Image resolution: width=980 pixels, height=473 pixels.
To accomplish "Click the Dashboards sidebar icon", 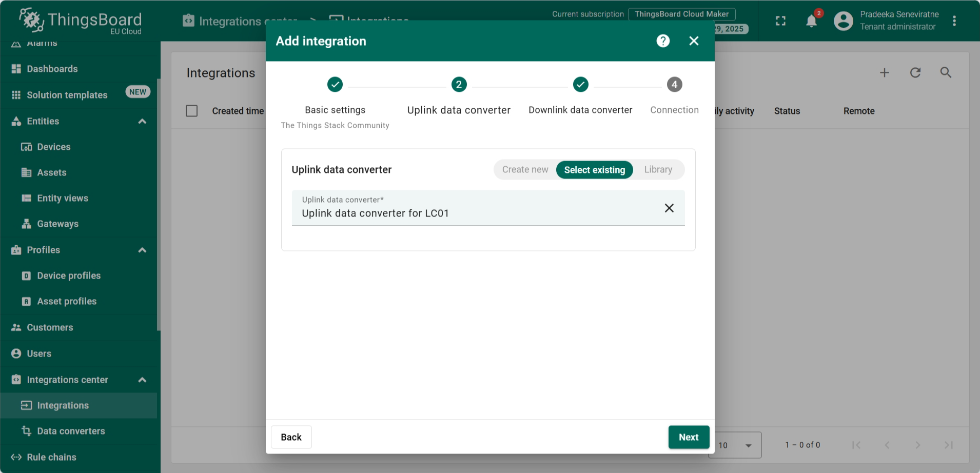I will tap(16, 69).
